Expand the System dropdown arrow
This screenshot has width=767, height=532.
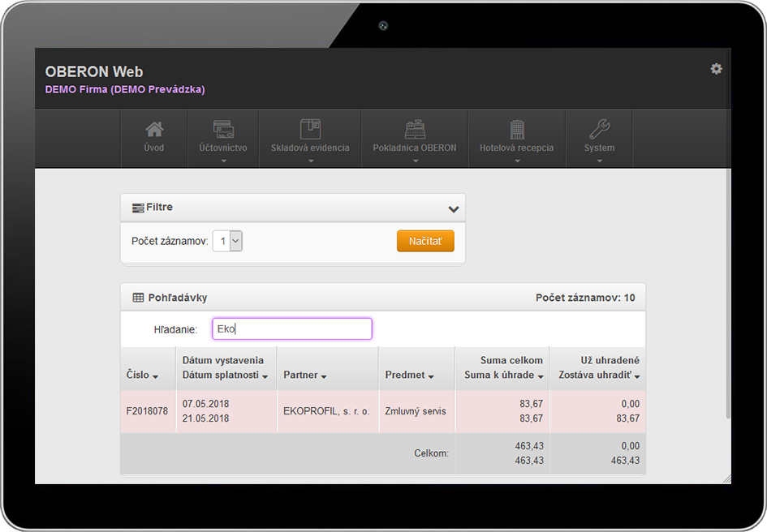pos(600,161)
